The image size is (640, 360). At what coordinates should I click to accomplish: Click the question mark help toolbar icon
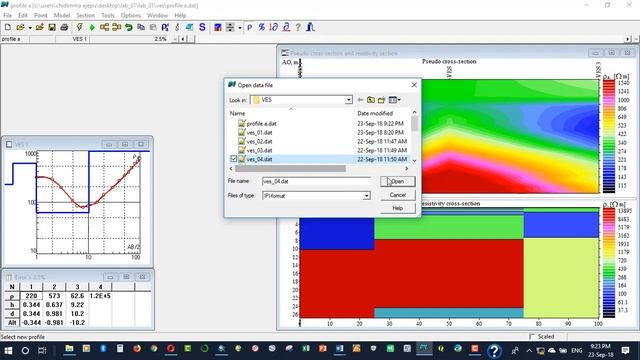tap(298, 27)
